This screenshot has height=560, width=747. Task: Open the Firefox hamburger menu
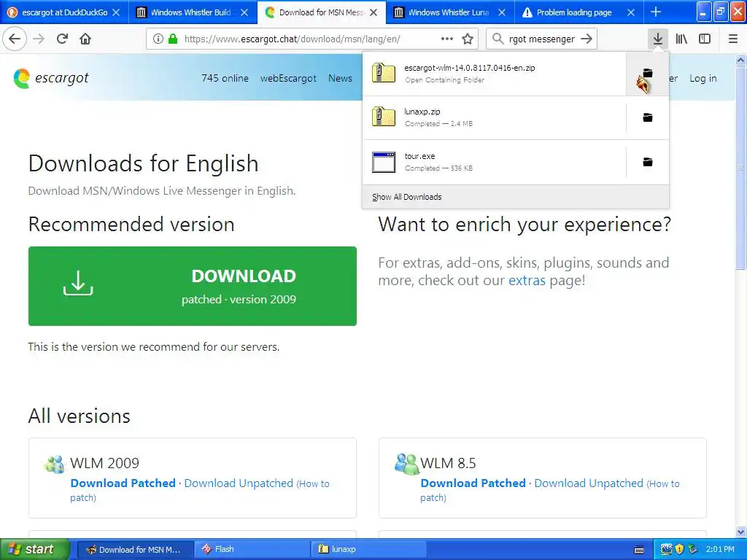point(732,39)
